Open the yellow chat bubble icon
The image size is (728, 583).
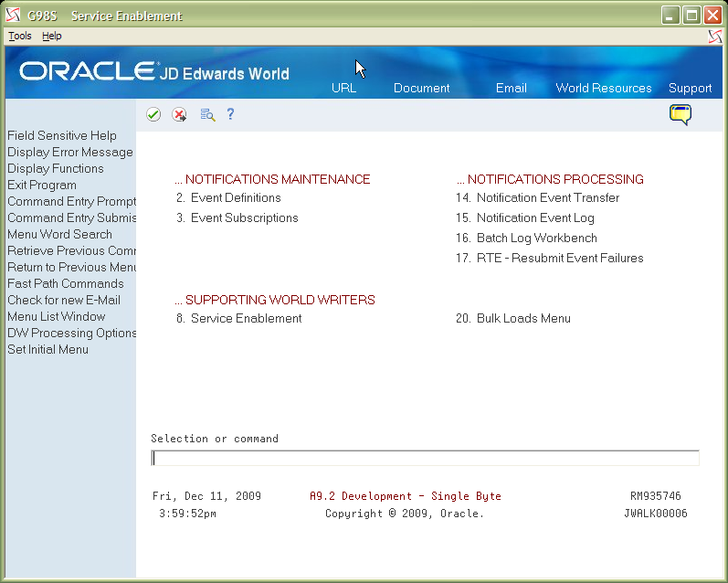681,115
